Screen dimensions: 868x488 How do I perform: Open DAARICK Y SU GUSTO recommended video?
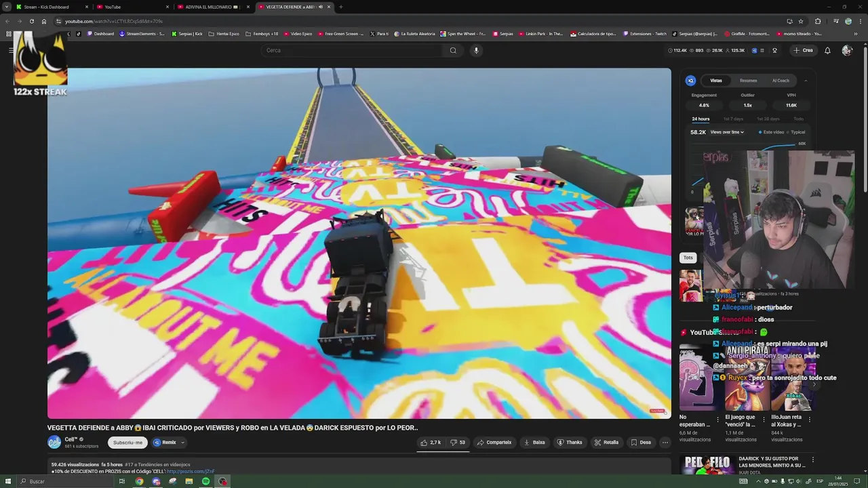(x=772, y=462)
